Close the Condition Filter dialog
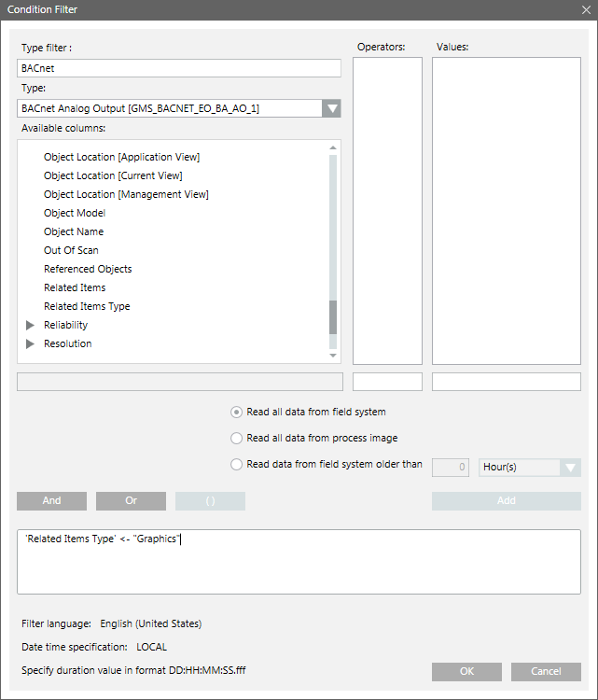This screenshot has height=700, width=598. [584, 10]
